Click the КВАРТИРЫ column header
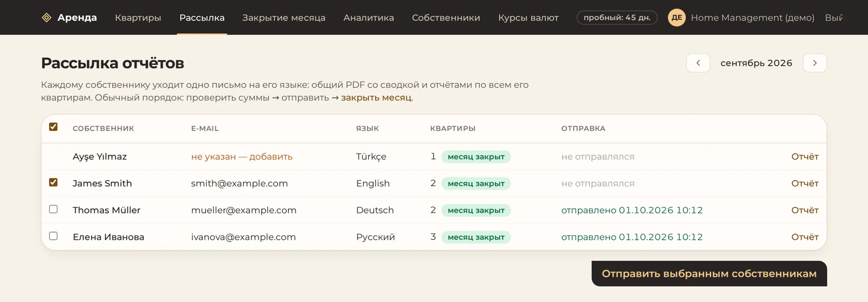The image size is (868, 302). (x=453, y=128)
